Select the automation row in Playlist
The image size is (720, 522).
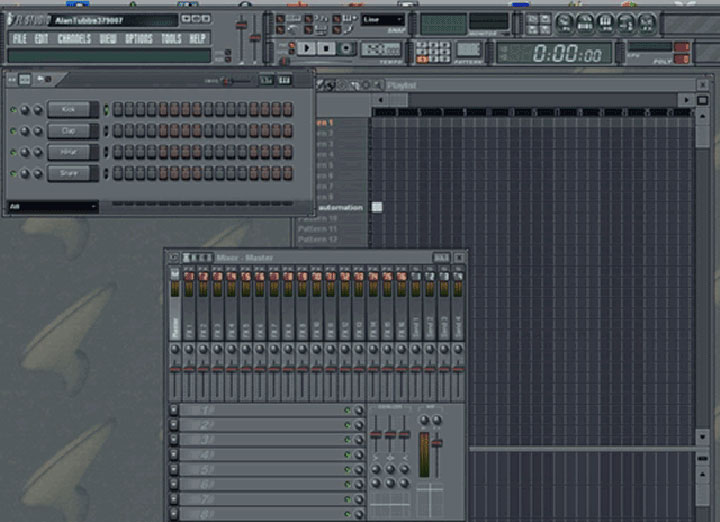tap(342, 208)
